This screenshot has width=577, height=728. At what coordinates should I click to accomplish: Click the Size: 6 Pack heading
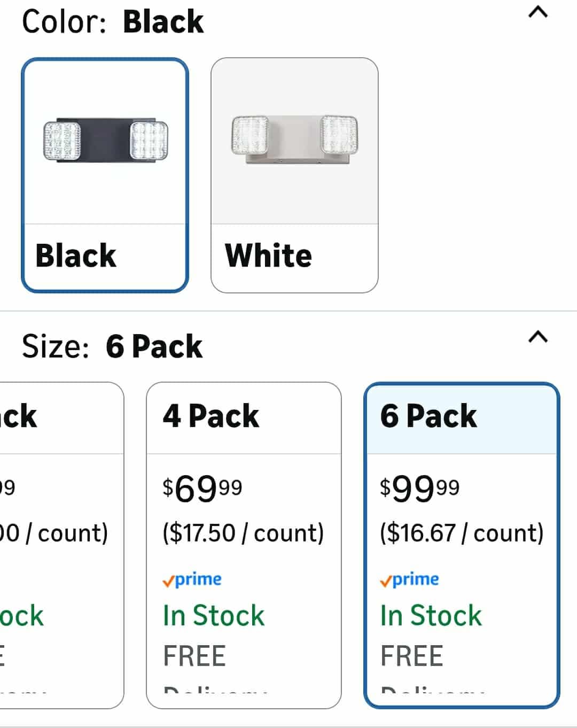pyautogui.click(x=112, y=346)
